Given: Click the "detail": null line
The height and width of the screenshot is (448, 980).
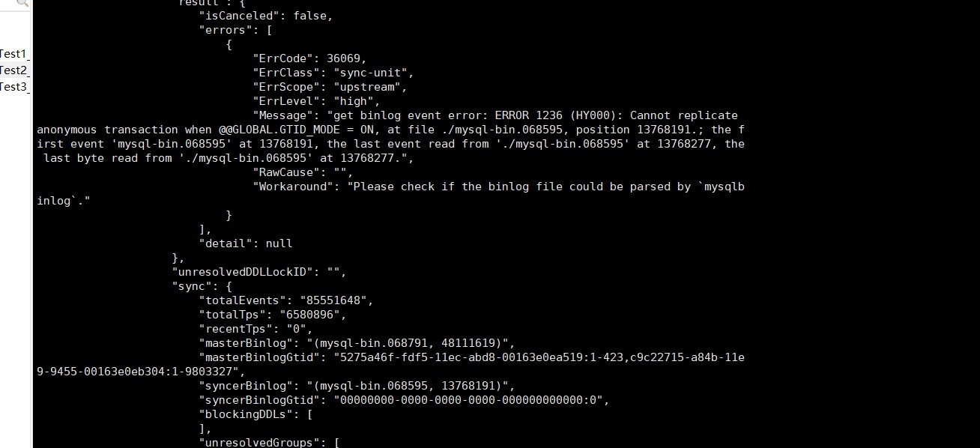Looking at the screenshot, I should pyautogui.click(x=245, y=243).
